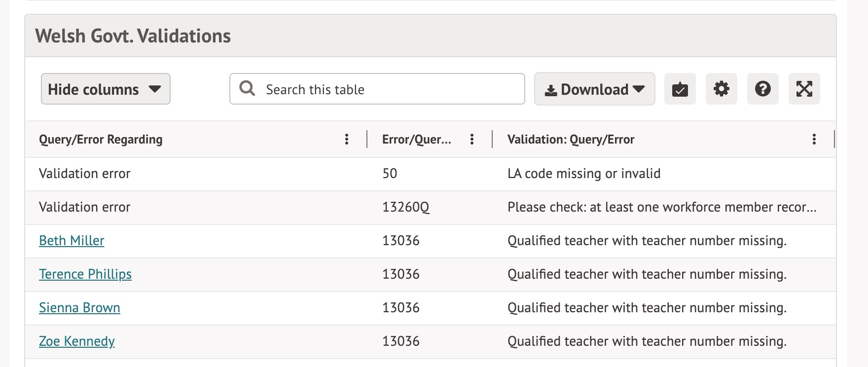Click the calendar check icon button
This screenshot has height=367, width=868.
pyautogui.click(x=680, y=89)
